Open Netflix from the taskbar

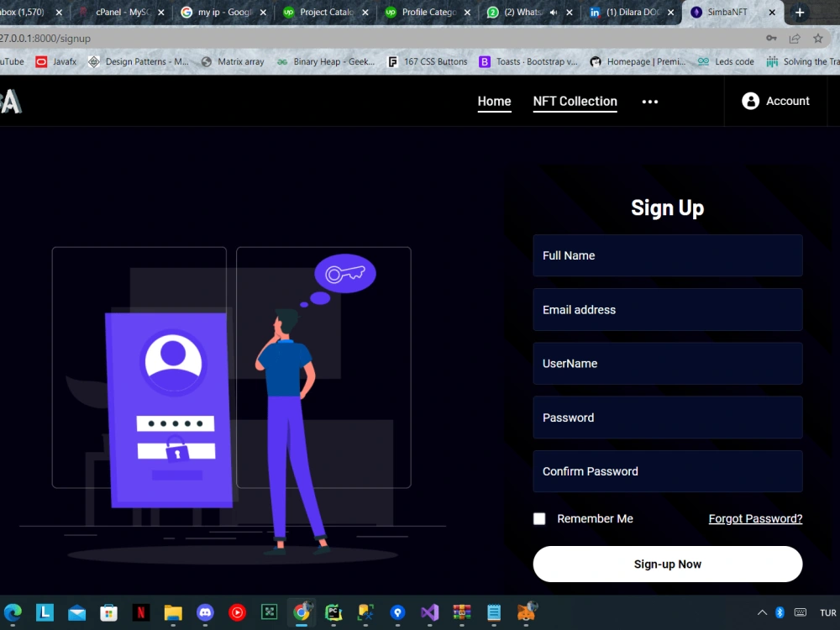pyautogui.click(x=141, y=612)
